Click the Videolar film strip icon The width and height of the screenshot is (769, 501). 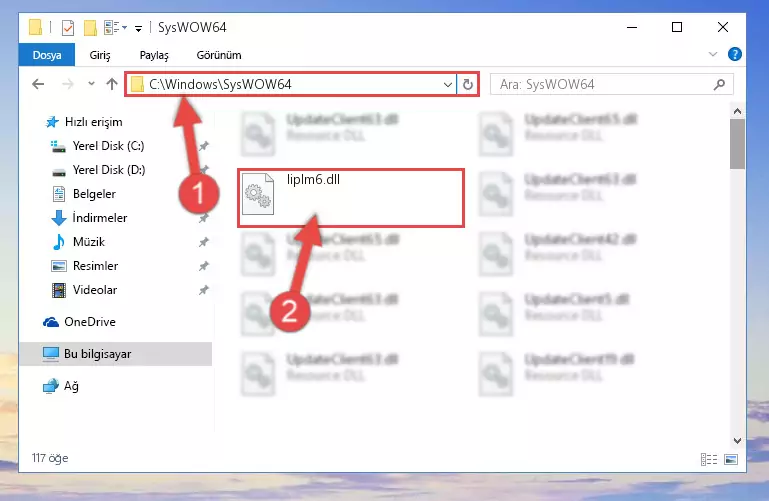[59, 290]
